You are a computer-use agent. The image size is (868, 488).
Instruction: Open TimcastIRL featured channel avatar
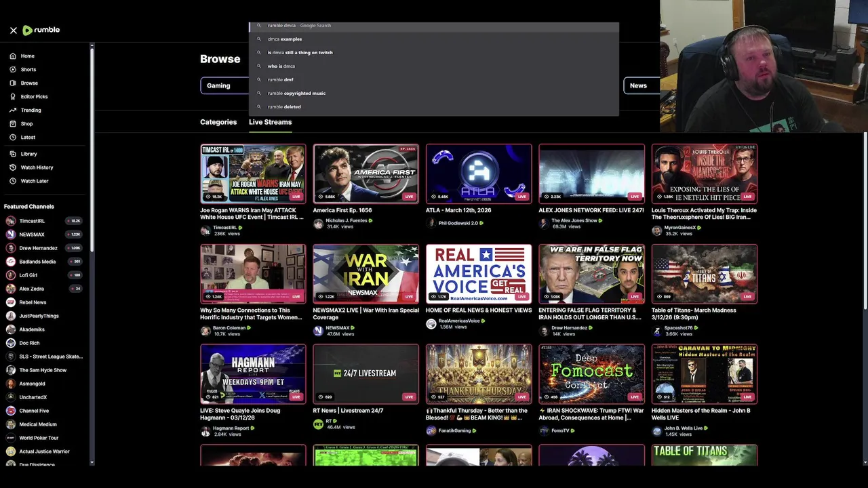click(x=11, y=221)
